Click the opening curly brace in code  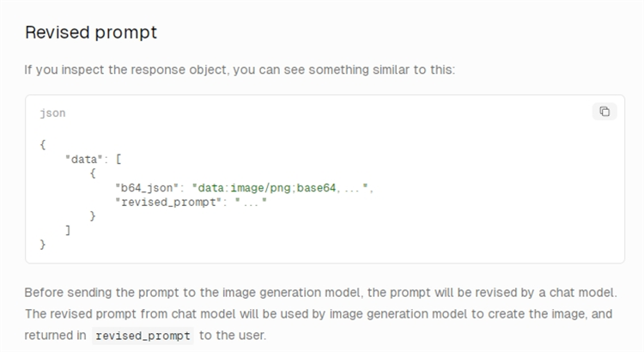click(x=43, y=143)
